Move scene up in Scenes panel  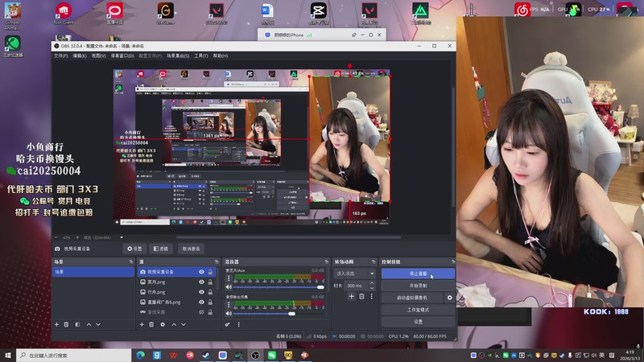[89, 324]
